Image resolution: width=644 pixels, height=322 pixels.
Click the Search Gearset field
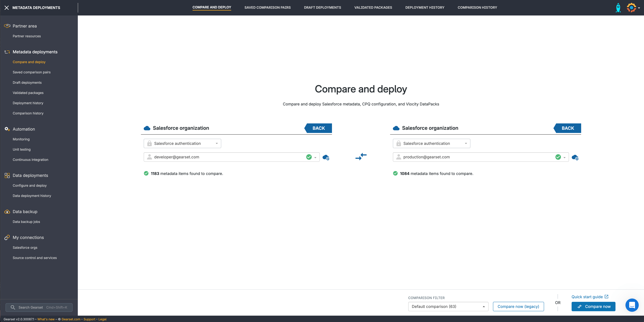click(39, 307)
